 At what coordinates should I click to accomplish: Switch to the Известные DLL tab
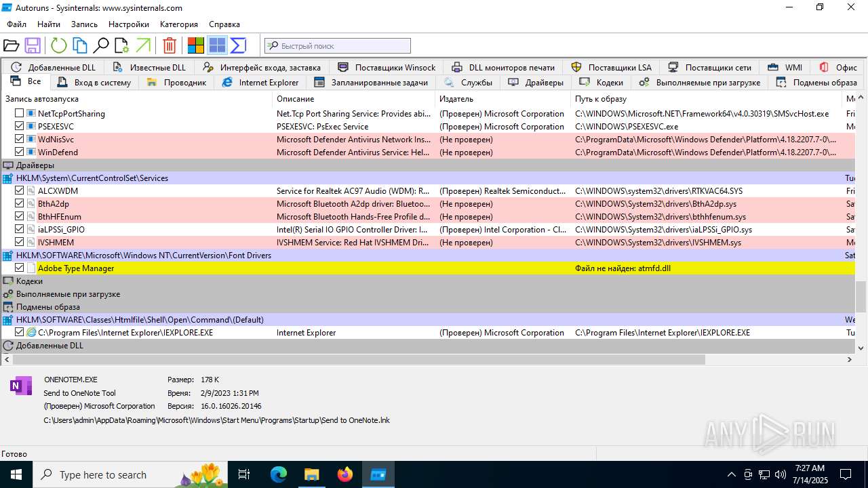tap(149, 67)
